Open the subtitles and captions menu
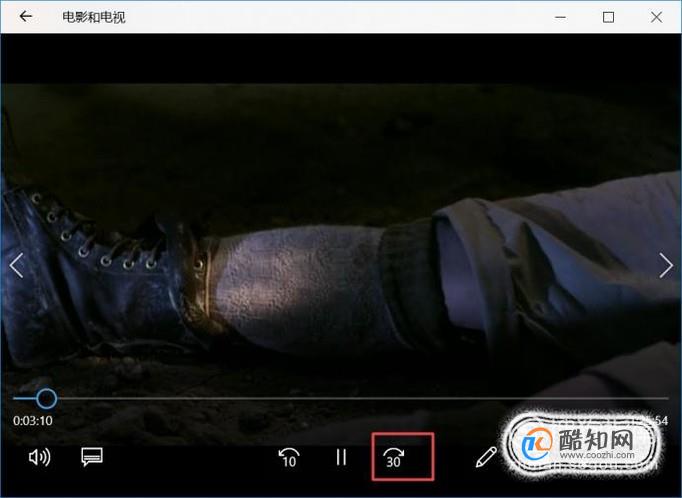This screenshot has width=682, height=498. tap(92, 457)
